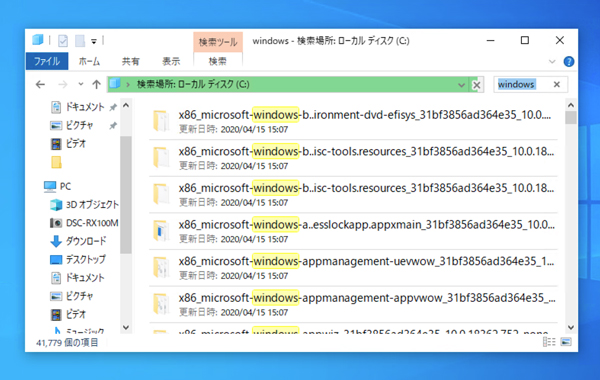Click the pin icon beside ドキュメント
The image size is (600, 380).
tap(113, 107)
